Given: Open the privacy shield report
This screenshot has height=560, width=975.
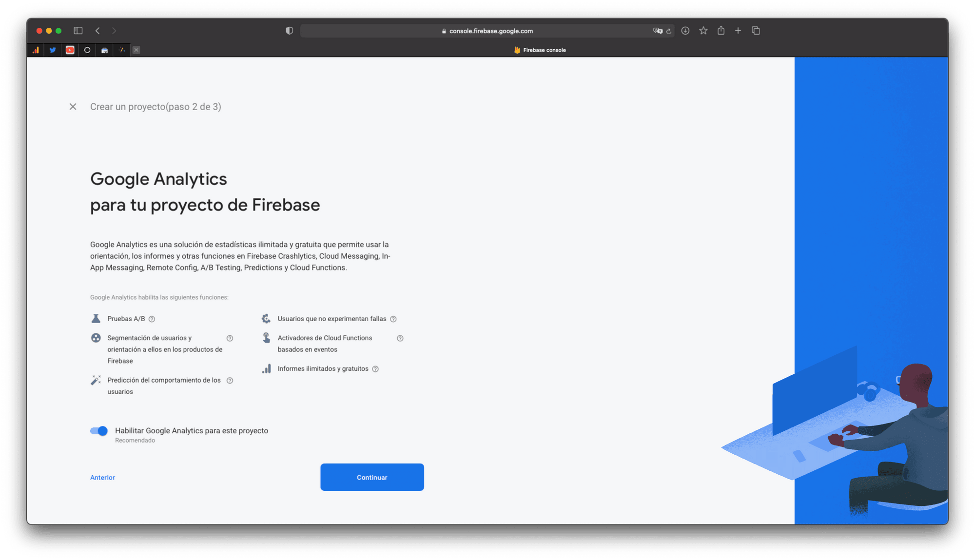Looking at the screenshot, I should 289,31.
